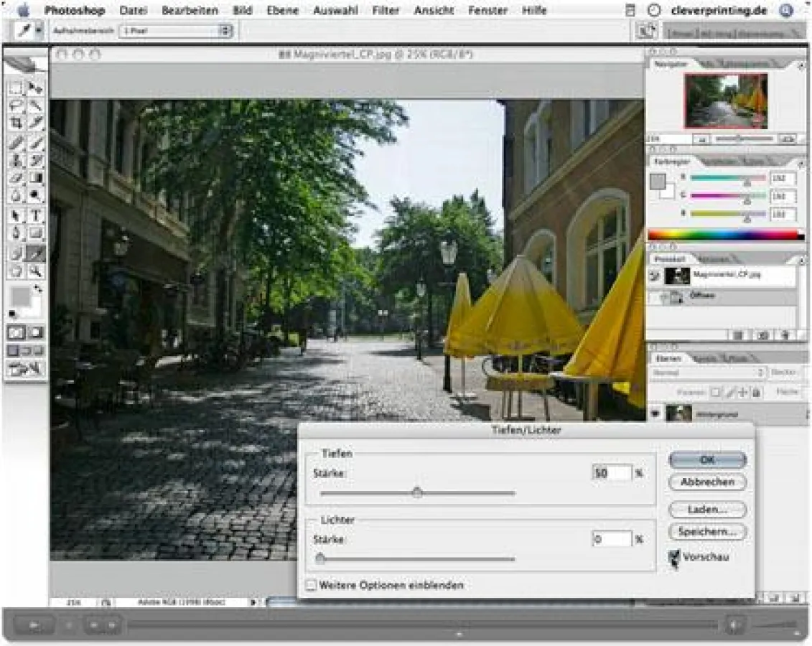This screenshot has width=812, height=646.
Task: Click OK in Tiefen/Lichter dialog
Action: [x=707, y=459]
